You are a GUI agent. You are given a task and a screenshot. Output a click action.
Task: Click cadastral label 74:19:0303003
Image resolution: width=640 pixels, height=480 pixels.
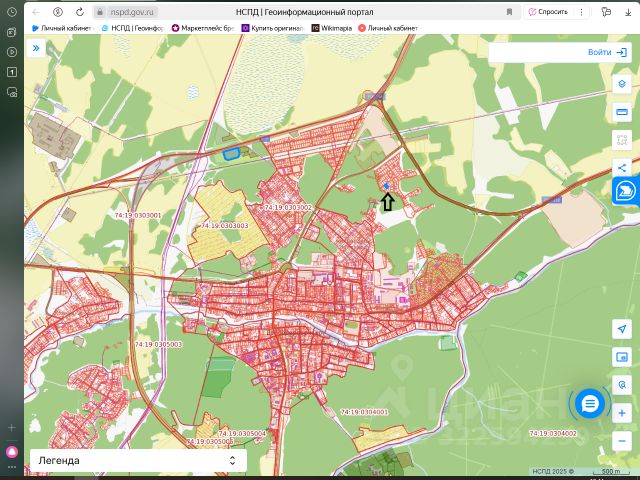[x=225, y=225]
